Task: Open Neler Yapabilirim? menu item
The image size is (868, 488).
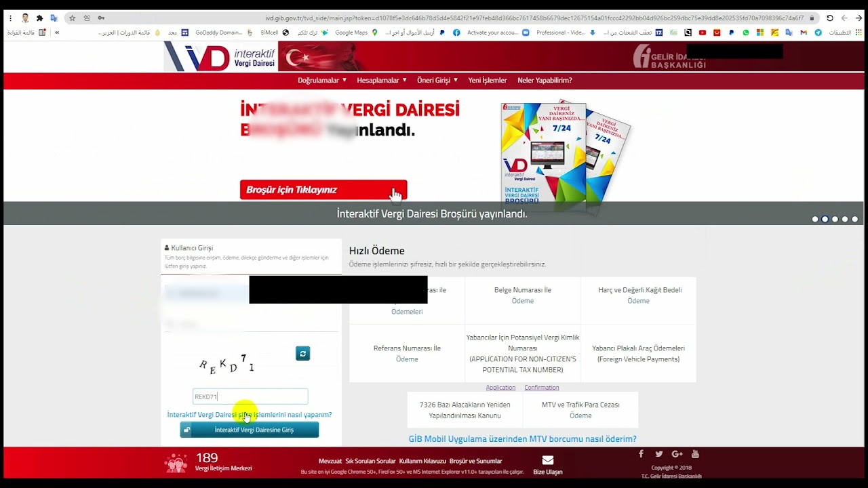Action: [545, 80]
